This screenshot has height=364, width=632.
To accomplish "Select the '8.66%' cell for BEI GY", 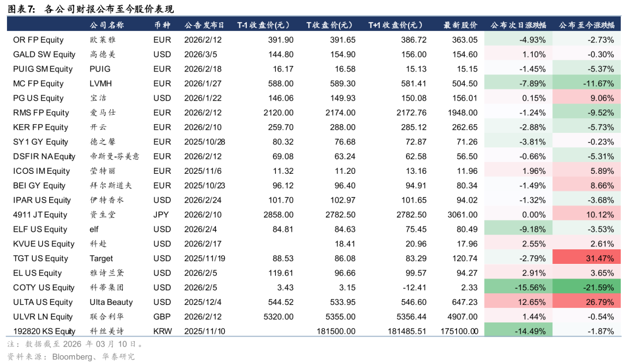I will point(586,186).
